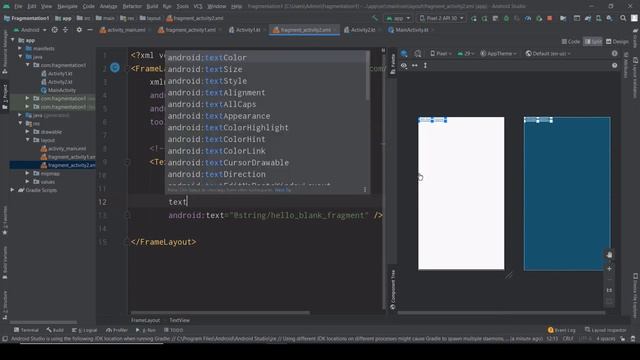Click the Make Project hammer icon
The width and height of the screenshot is (640, 360).
coord(375,18)
